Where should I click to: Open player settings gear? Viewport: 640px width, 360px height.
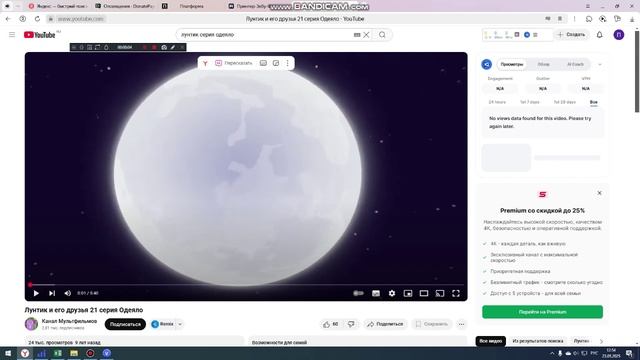392,293
